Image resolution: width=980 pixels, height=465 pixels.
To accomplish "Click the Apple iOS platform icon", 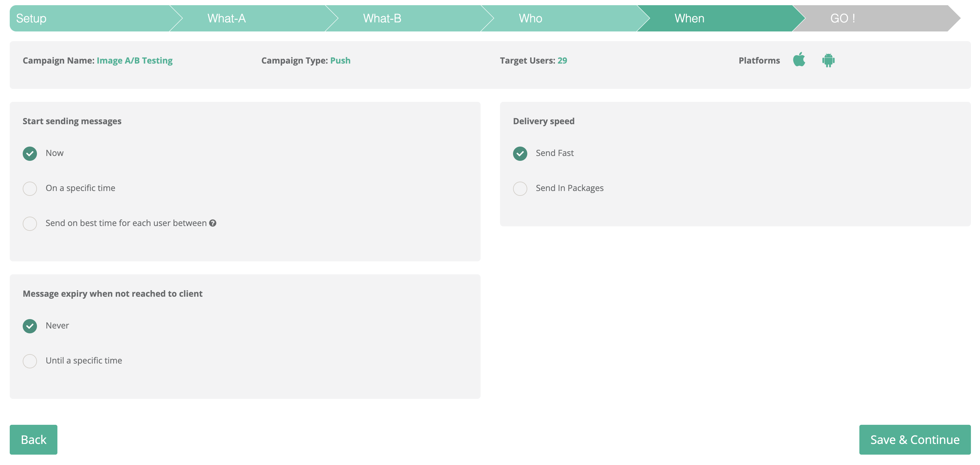I will pos(799,60).
